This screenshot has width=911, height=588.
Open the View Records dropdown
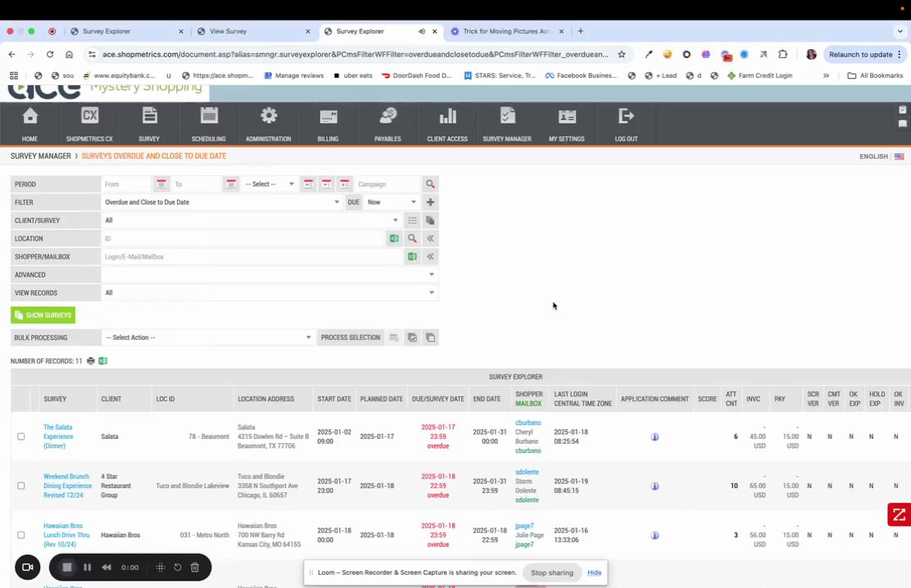point(270,293)
